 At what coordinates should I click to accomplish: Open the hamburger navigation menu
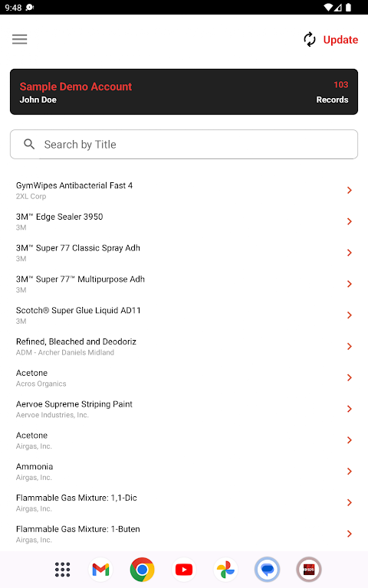click(19, 39)
